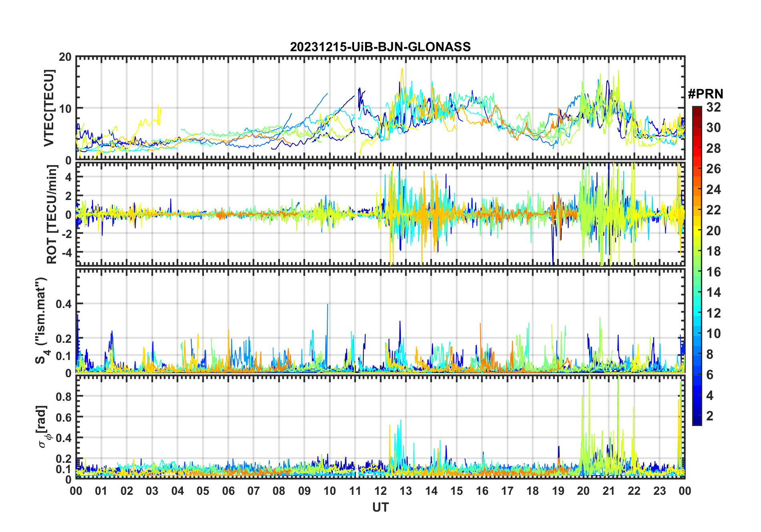Click the plot title 20231215-UiB-BJN-GLONASS
The height and width of the screenshot is (532, 761).
point(380,47)
